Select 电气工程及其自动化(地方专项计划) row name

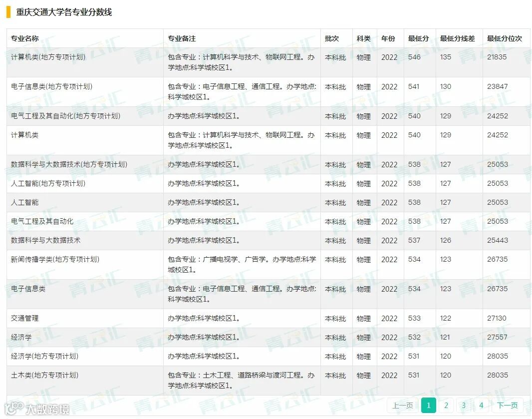(x=65, y=116)
